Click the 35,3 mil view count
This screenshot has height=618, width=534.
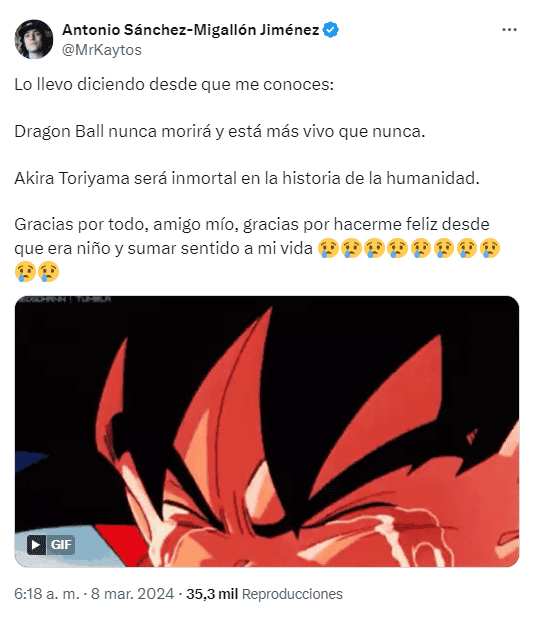(x=212, y=594)
